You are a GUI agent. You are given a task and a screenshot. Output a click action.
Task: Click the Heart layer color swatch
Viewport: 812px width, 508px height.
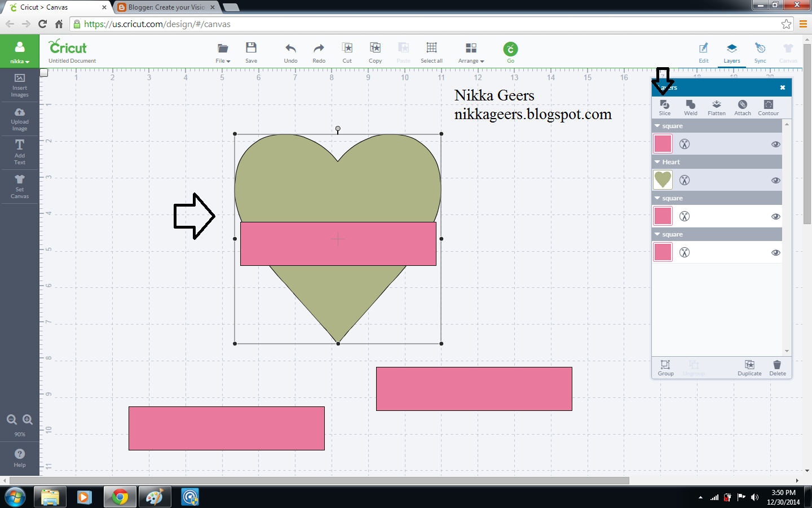point(663,180)
